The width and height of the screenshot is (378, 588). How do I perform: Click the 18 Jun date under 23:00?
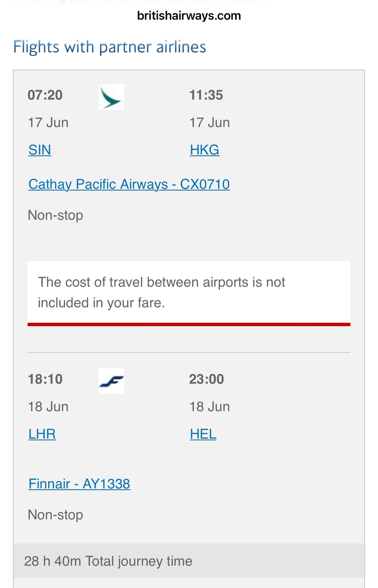point(209,407)
